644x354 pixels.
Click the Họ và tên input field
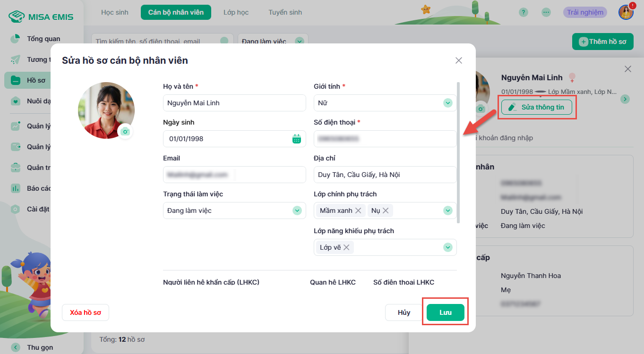click(234, 103)
